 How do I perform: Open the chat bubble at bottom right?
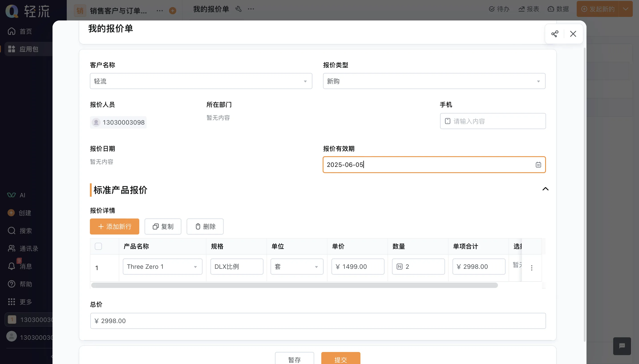[622, 346]
